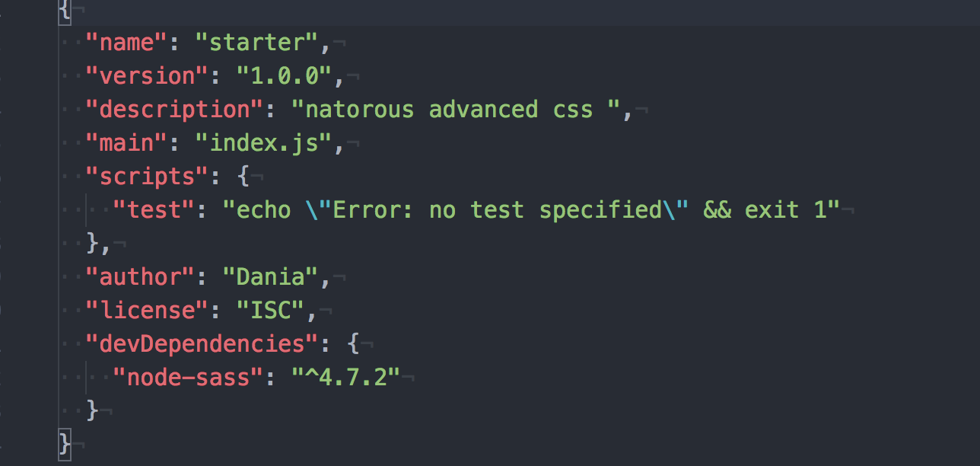
Task: Click the "^4.7.2" version value
Action: coord(346,378)
